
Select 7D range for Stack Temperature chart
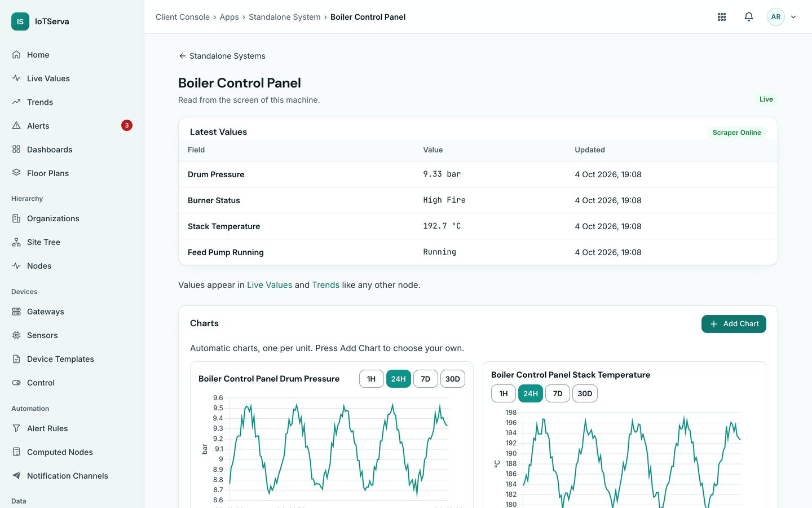pos(558,393)
